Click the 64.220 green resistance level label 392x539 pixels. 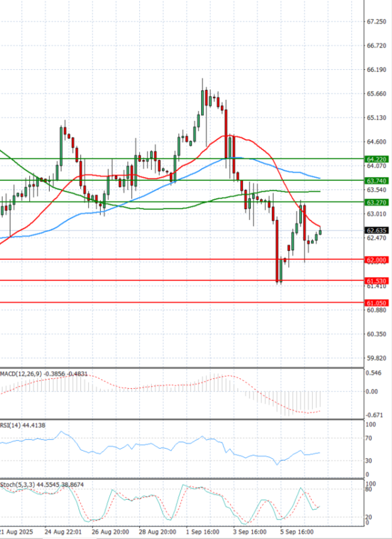pos(377,159)
